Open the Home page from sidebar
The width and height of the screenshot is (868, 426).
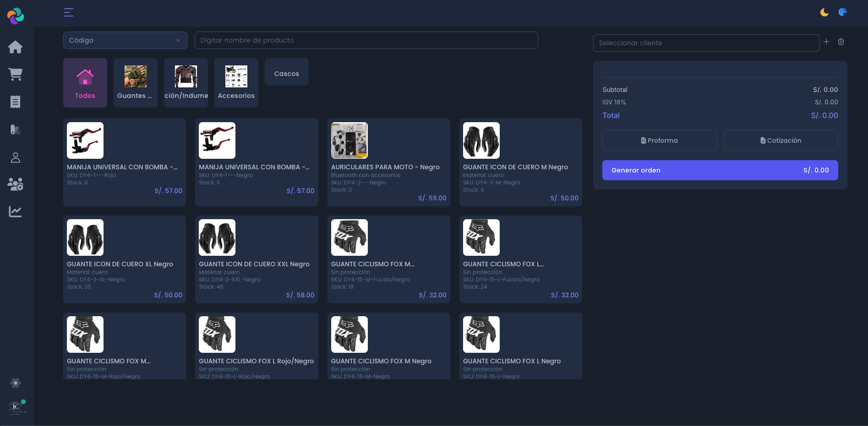pyautogui.click(x=15, y=47)
